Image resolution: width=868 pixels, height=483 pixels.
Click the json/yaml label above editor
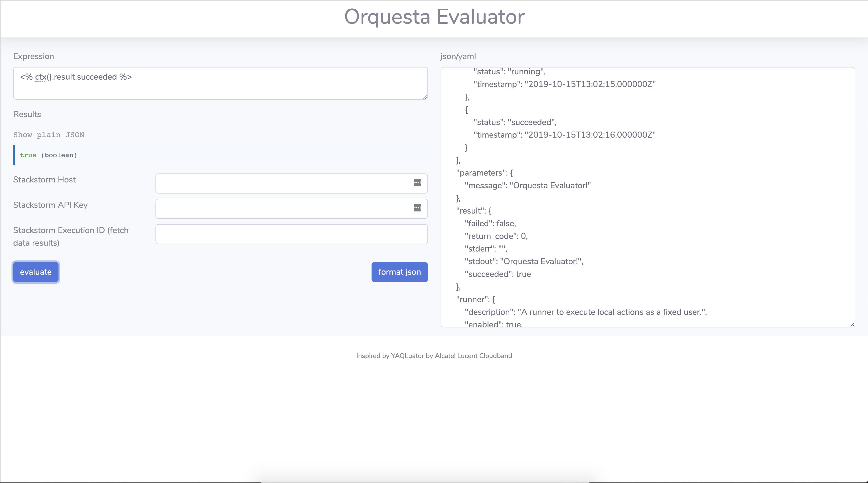[x=458, y=56]
